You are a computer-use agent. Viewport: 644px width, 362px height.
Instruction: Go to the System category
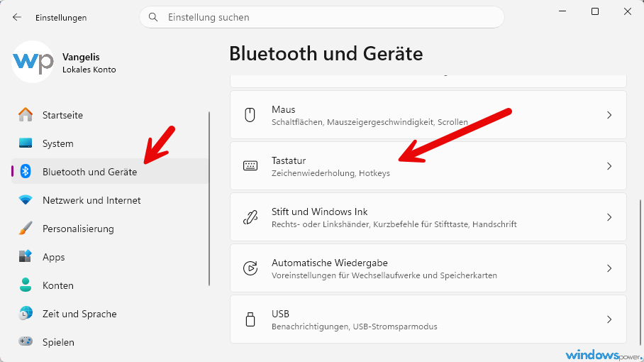point(110,143)
